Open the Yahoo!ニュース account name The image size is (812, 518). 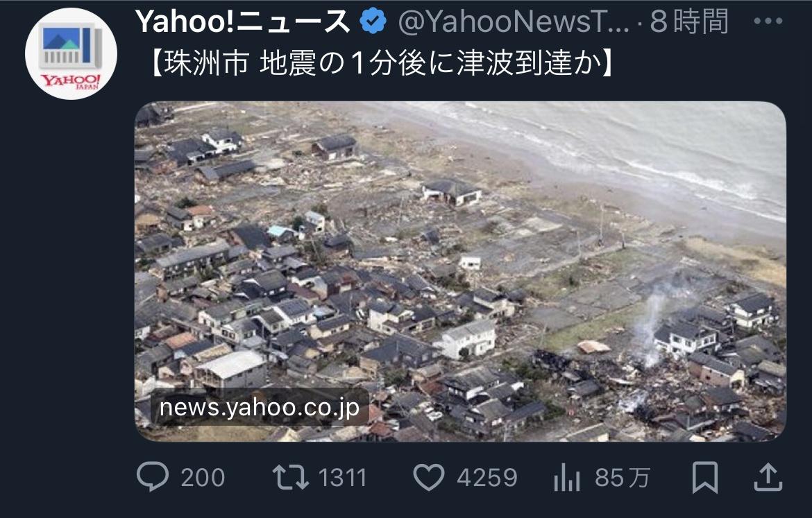pos(242,21)
